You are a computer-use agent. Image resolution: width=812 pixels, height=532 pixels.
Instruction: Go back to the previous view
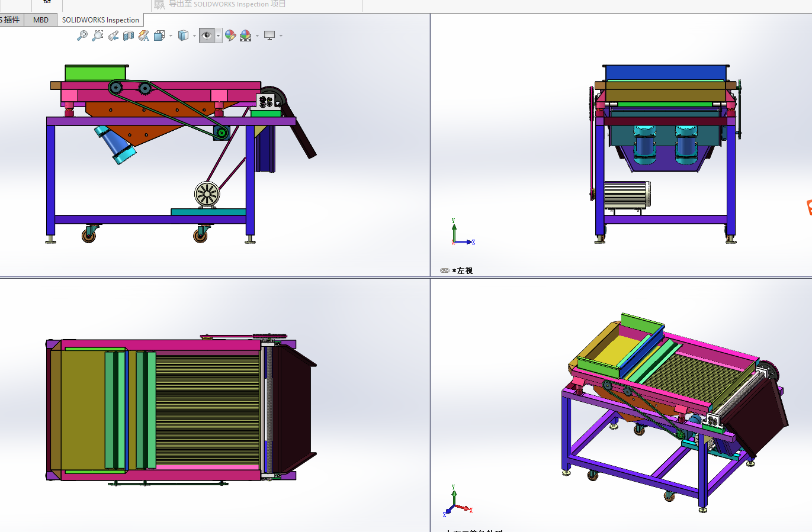click(113, 36)
